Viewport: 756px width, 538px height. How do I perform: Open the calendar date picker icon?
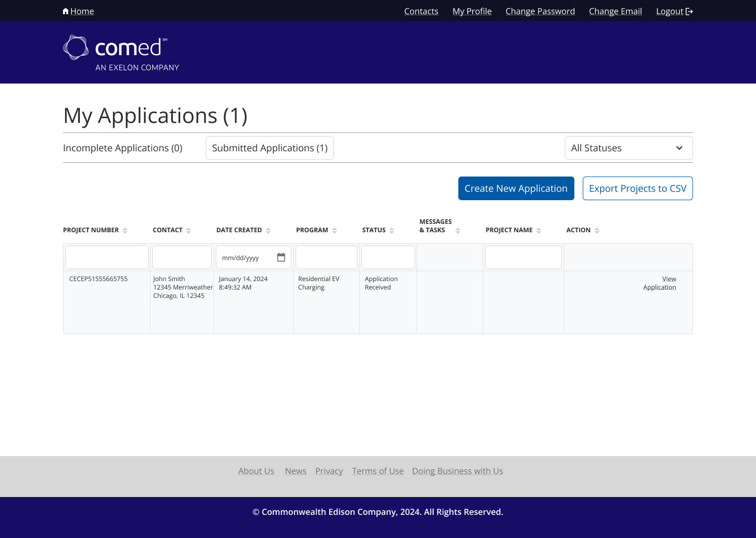(281, 257)
